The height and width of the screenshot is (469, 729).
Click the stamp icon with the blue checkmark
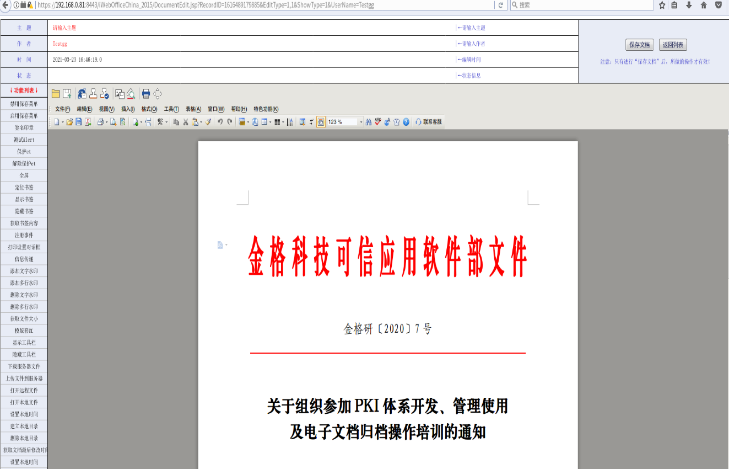pos(105,94)
